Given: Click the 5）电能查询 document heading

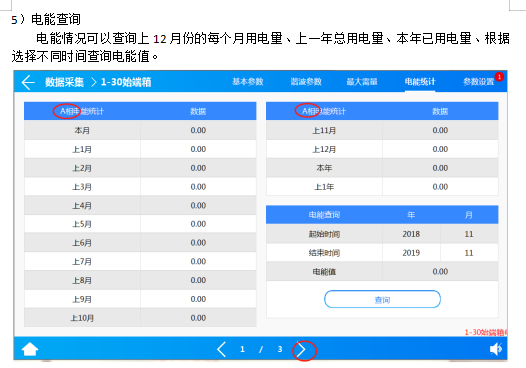Looking at the screenshot, I should point(46,19).
